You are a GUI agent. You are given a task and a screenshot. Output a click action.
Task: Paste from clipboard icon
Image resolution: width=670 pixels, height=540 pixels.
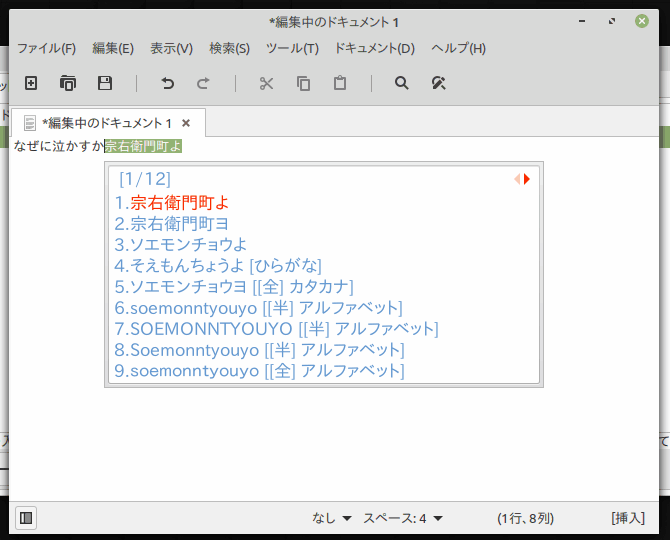pyautogui.click(x=340, y=83)
